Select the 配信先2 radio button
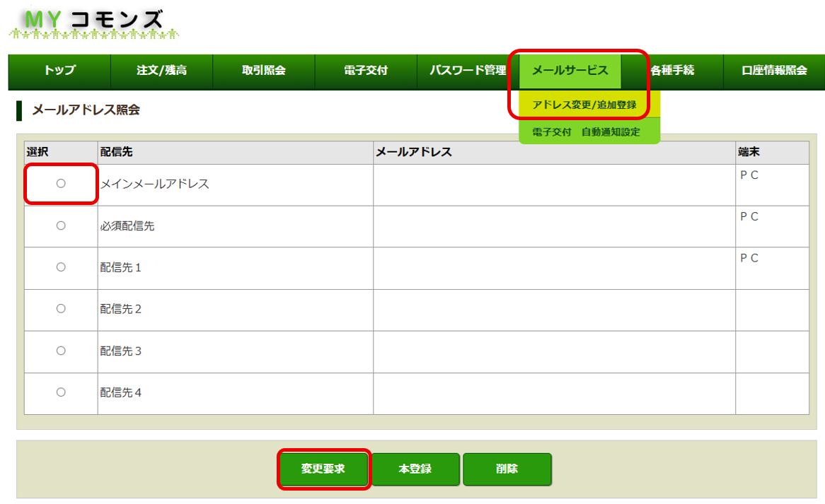 pos(61,309)
